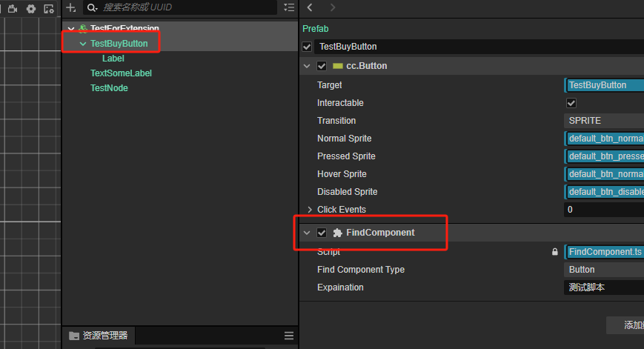Expand the Click Events section

click(x=310, y=210)
